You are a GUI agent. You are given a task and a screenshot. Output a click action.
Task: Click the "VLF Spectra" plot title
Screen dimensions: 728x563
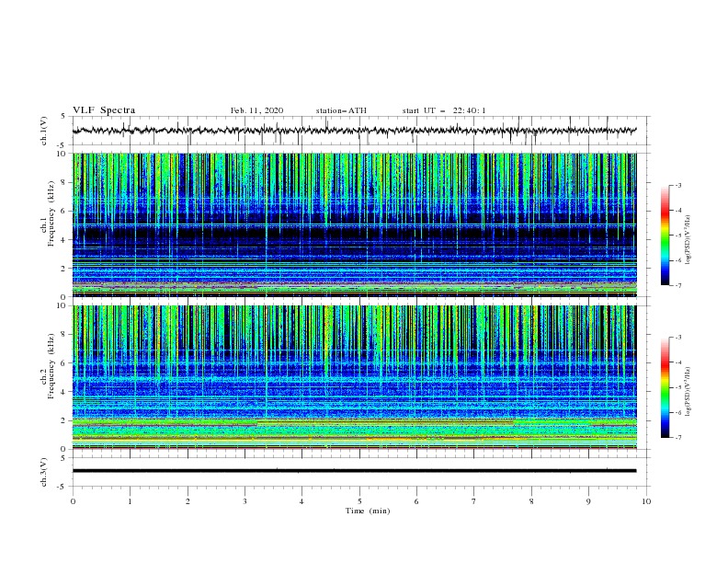click(104, 110)
